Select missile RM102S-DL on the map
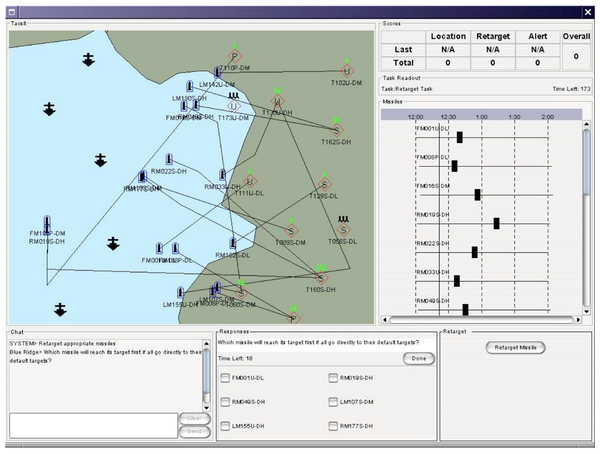This screenshot has height=454, width=600. pyautogui.click(x=233, y=243)
